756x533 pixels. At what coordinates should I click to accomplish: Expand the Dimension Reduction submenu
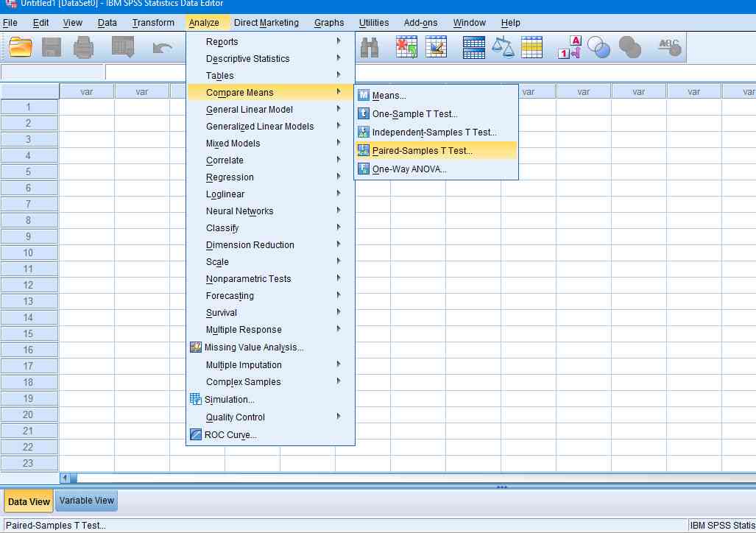tap(270, 245)
